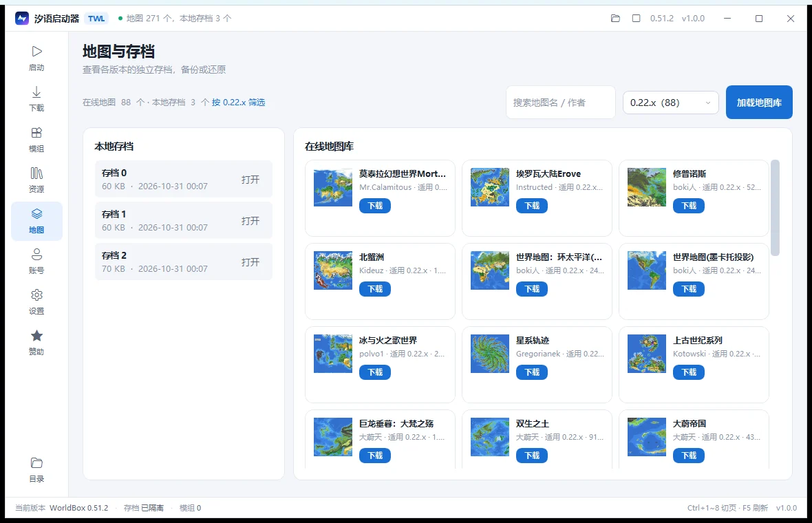Image resolution: width=812 pixels, height=523 pixels.
Task: Click the 墨卡托投影 world map thumbnail
Action: tap(647, 270)
